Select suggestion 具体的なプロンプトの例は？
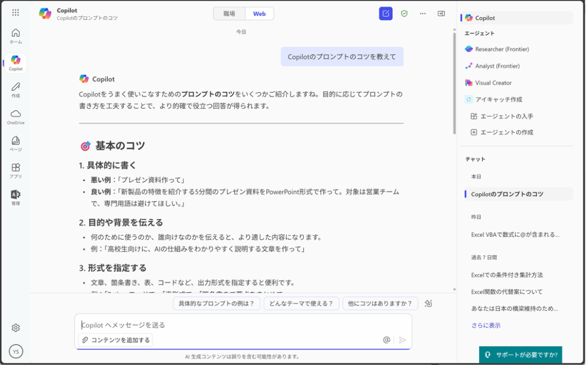 click(x=216, y=303)
